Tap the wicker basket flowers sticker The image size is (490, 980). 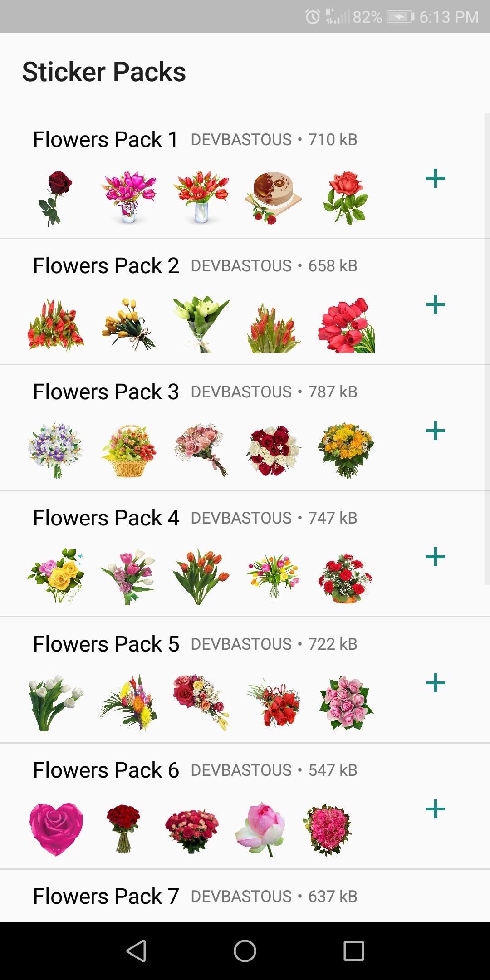pos(128,451)
